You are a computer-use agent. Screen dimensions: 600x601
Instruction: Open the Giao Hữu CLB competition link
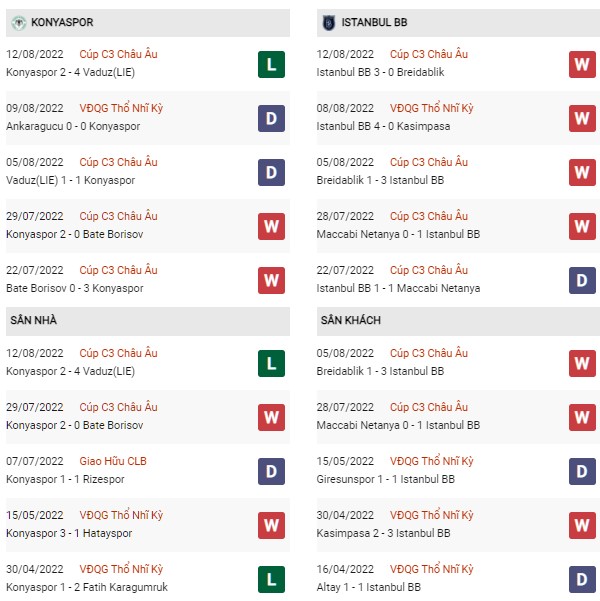pyautogui.click(x=113, y=461)
